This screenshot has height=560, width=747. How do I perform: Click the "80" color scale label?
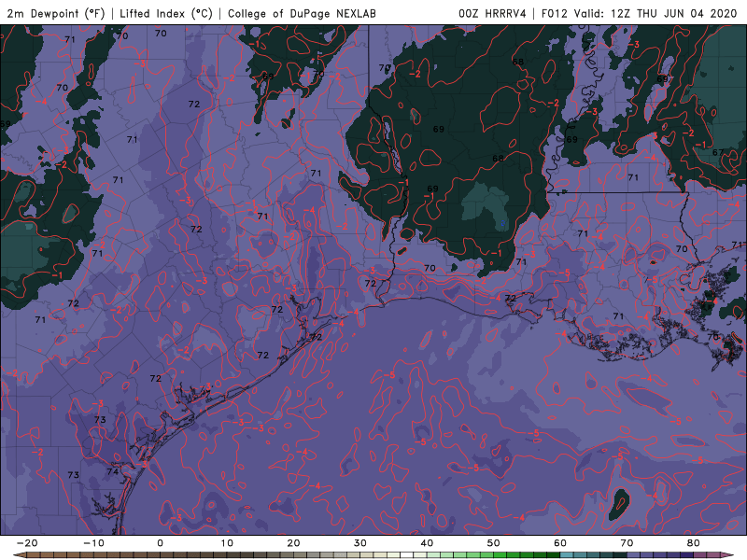pos(694,543)
